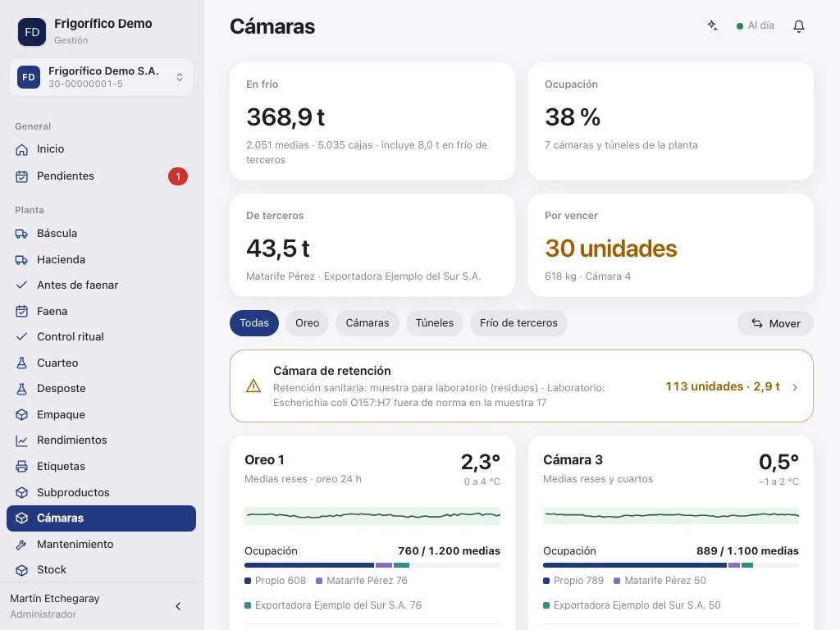Open Pendientes in the sidebar
Viewport: 840px width, 630px height.
(x=101, y=176)
